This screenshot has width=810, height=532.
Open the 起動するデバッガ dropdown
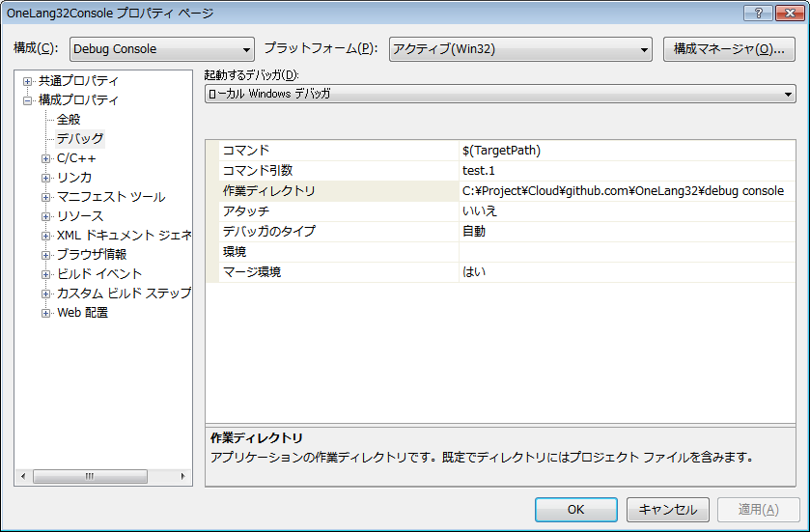pyautogui.click(x=500, y=94)
